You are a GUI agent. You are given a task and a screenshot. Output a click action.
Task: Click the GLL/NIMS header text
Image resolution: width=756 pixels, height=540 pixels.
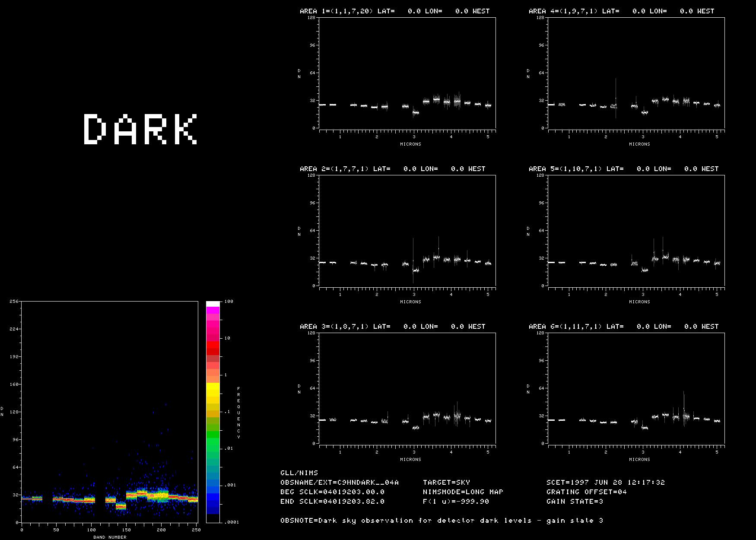[x=299, y=473]
